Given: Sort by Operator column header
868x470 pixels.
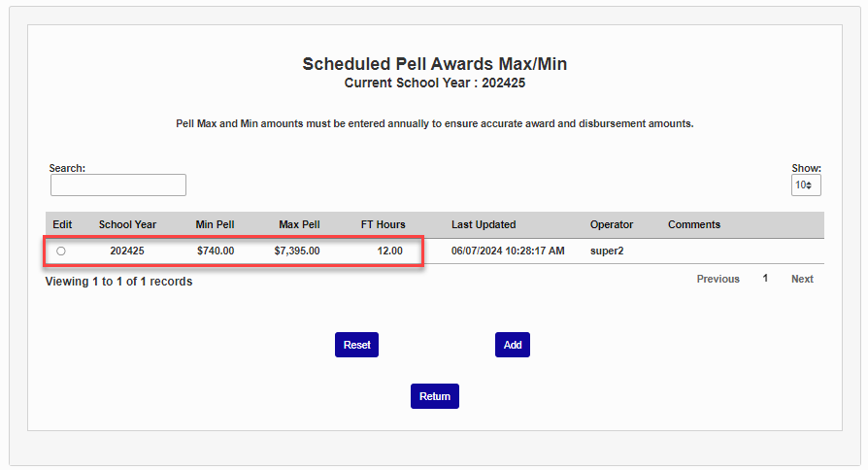Looking at the screenshot, I should click(x=612, y=224).
